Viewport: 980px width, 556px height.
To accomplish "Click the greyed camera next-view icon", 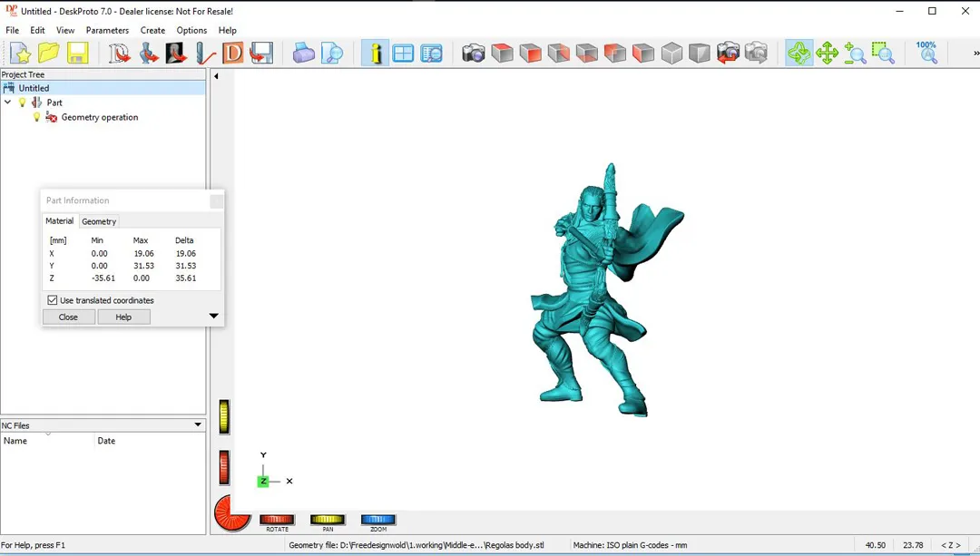I will point(756,54).
